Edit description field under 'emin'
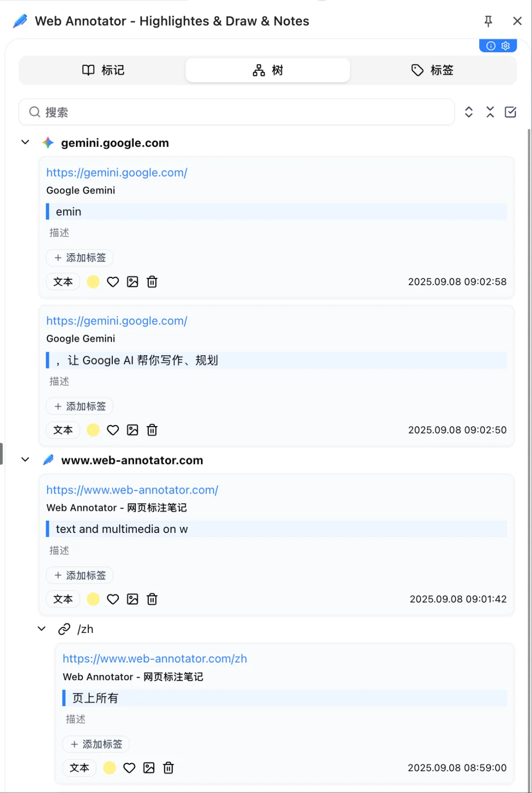This screenshot has height=793, width=532. [276, 232]
